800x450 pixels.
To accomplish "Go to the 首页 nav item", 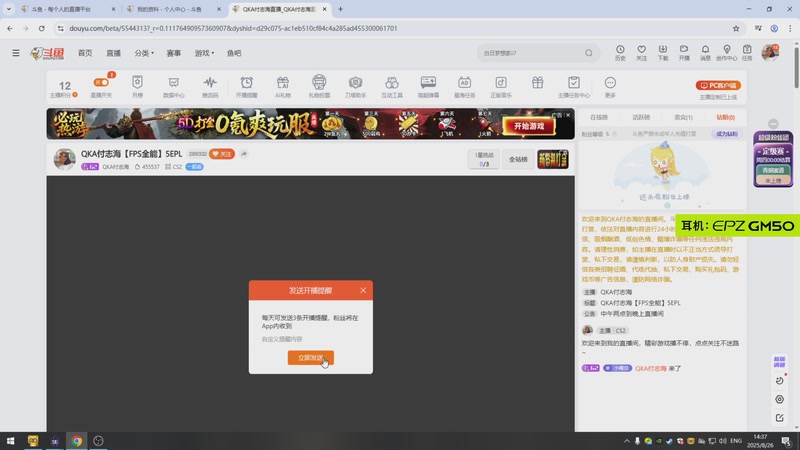I will coord(85,53).
